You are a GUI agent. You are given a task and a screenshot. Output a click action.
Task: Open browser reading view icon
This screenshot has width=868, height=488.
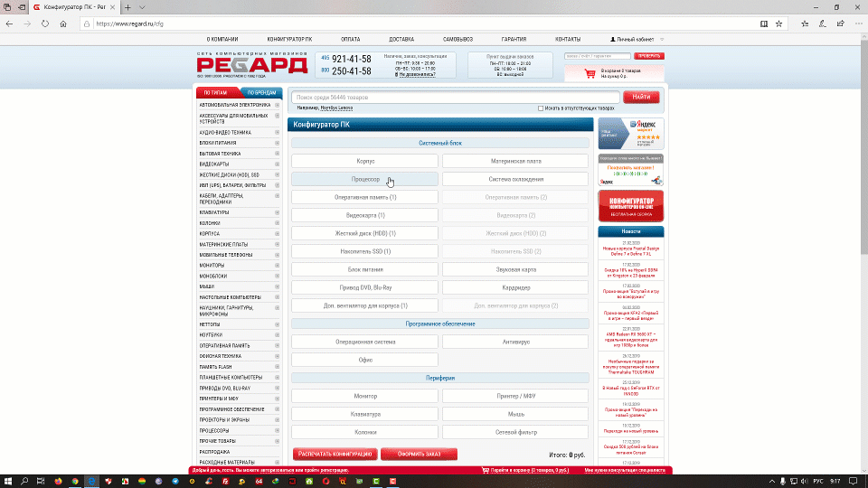(764, 23)
